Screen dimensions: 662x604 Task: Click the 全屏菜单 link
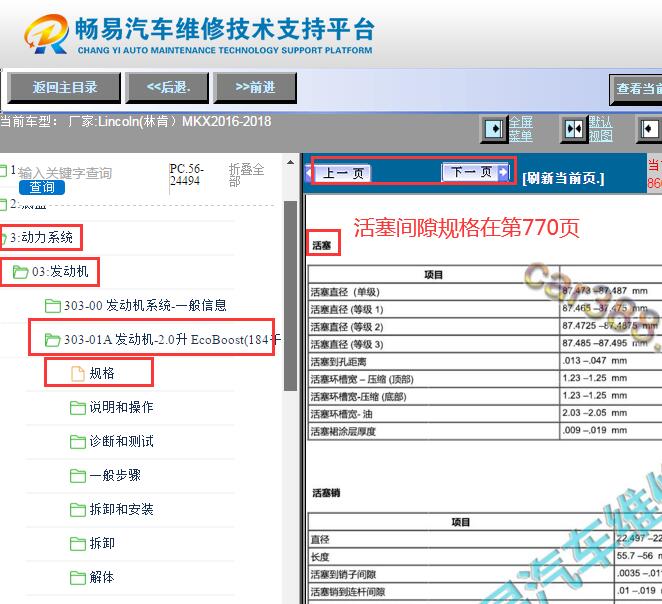520,129
